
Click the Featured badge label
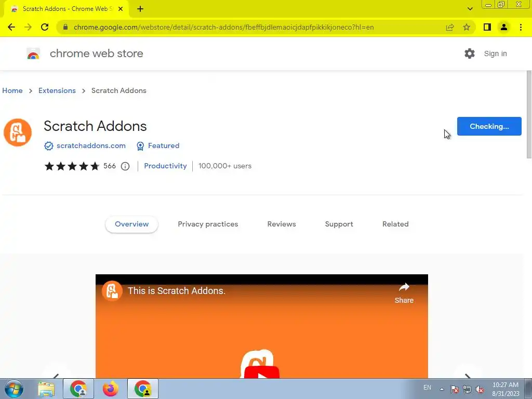pyautogui.click(x=164, y=145)
